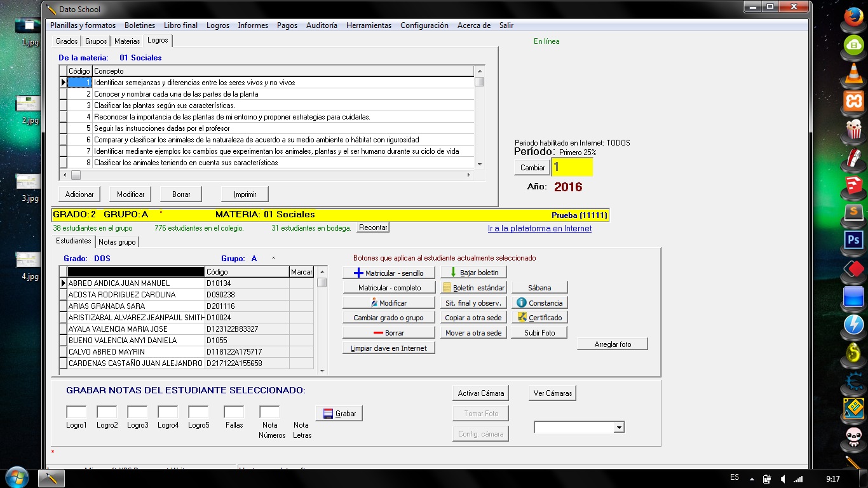
Task: Click Modificar button with person icon
Action: tap(389, 303)
